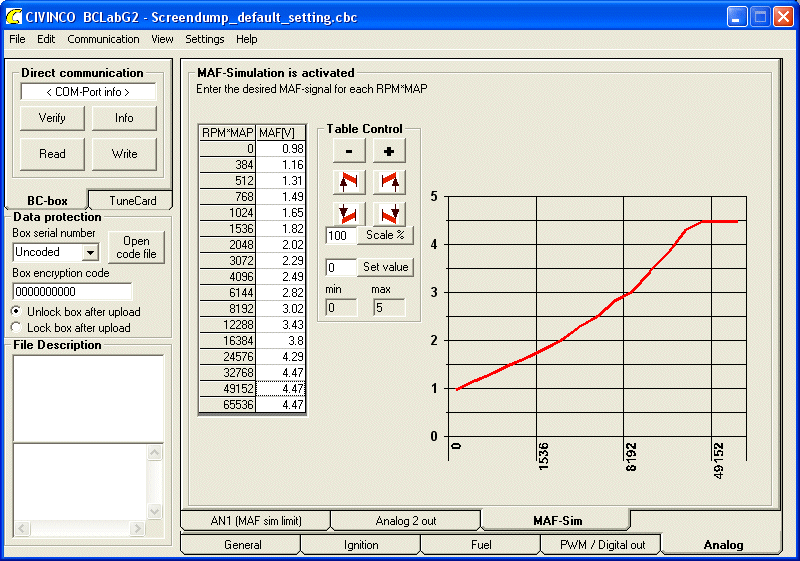
Task: Click the tilt icon with right up-arrow
Action: point(389,182)
